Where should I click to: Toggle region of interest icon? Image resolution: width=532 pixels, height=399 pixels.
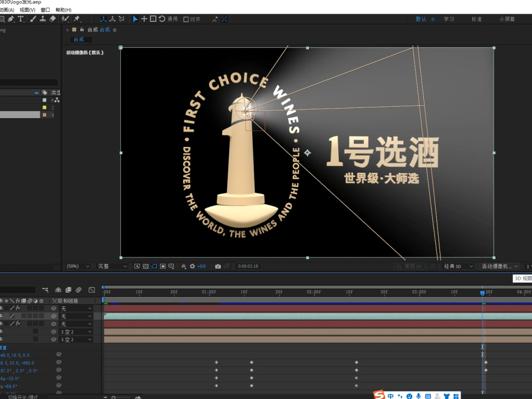coord(163,267)
